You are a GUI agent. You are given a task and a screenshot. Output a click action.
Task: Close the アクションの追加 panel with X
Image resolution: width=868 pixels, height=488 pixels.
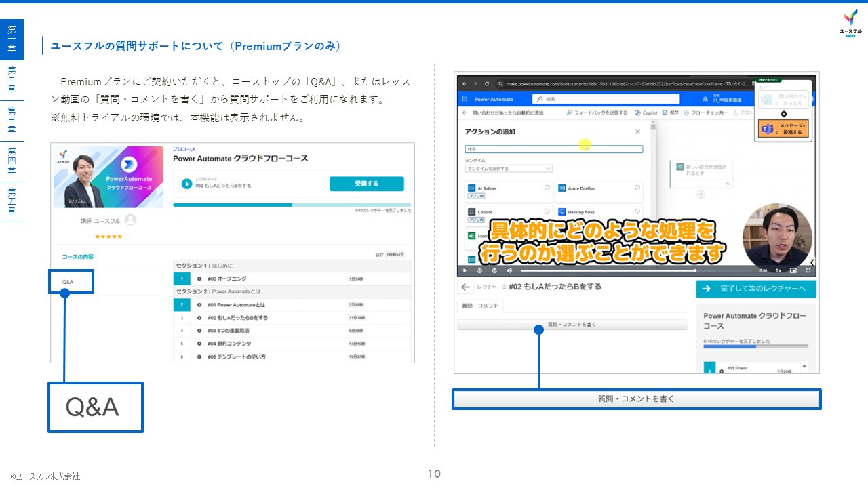pos(637,132)
